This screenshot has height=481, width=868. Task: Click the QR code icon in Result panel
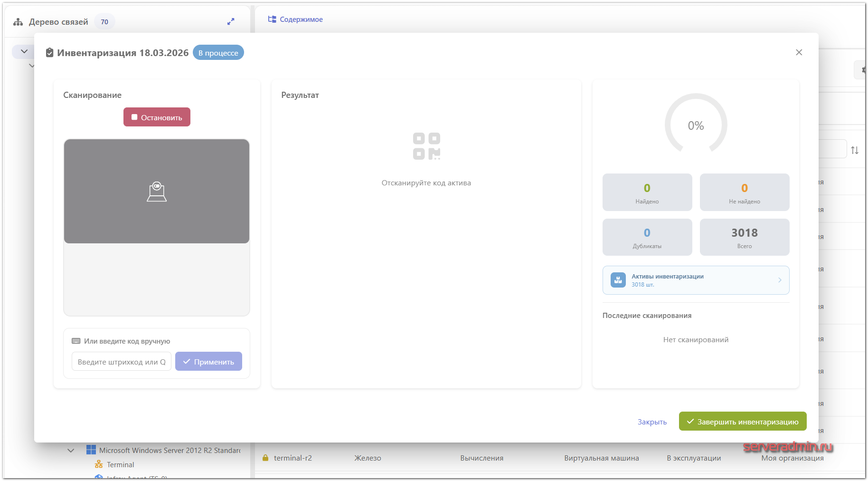click(426, 146)
